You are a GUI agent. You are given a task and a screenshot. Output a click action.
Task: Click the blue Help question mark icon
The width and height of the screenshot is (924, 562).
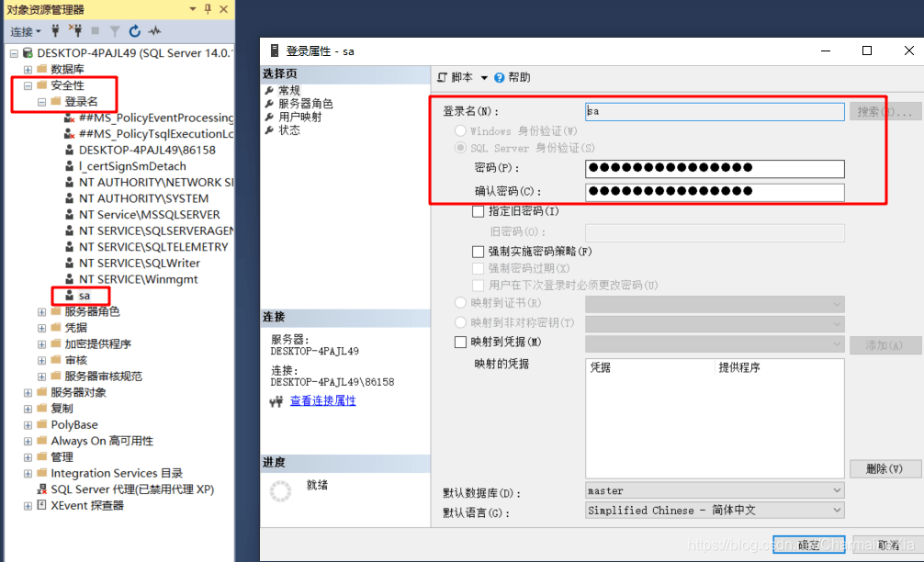click(x=500, y=78)
